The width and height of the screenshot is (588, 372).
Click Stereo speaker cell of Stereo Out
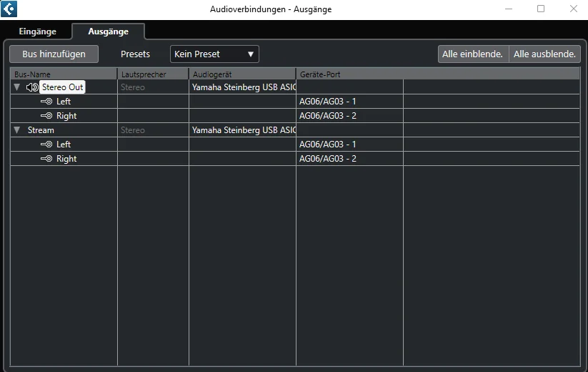coord(153,87)
